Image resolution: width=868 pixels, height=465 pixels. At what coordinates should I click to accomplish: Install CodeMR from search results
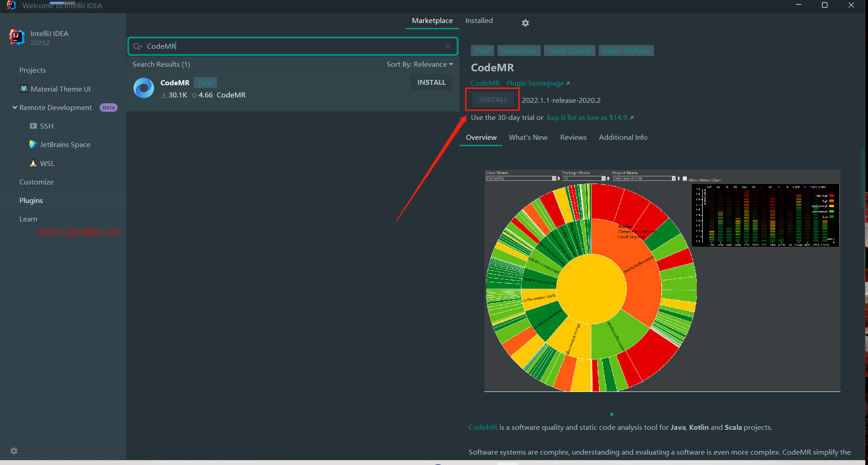click(x=431, y=83)
